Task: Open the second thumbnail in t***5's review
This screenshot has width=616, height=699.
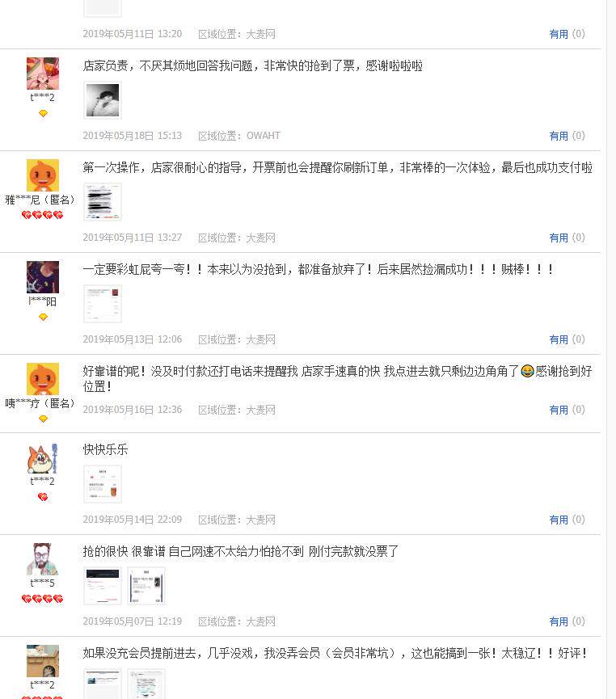Action: click(x=146, y=586)
